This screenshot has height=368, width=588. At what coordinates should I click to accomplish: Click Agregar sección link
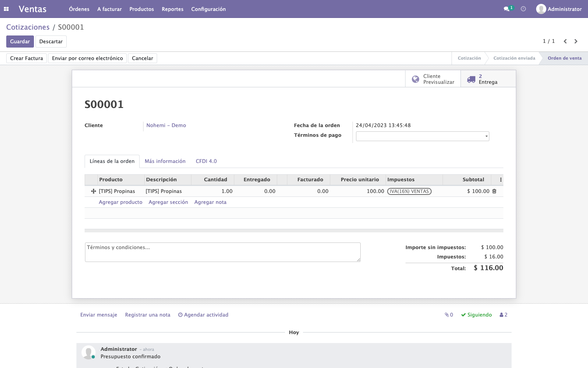pos(168,202)
